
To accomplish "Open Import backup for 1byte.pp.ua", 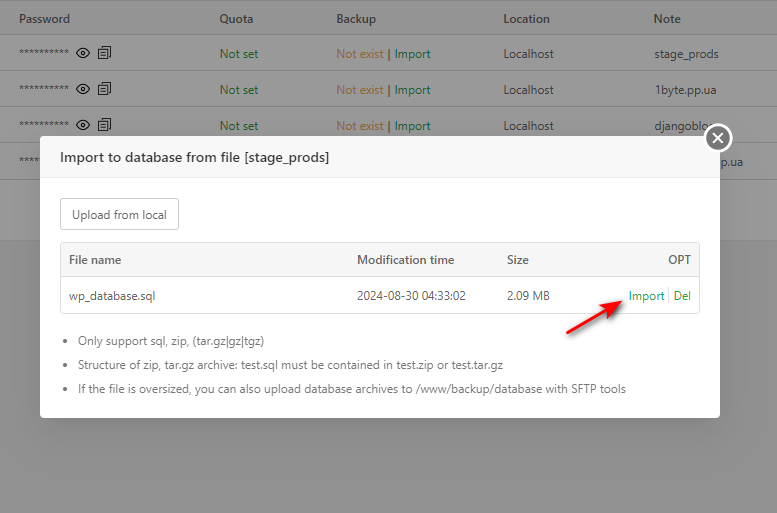I will pos(412,90).
